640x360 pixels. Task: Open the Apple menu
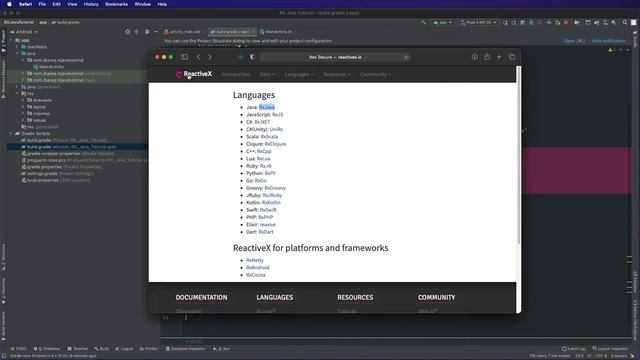tap(9, 4)
